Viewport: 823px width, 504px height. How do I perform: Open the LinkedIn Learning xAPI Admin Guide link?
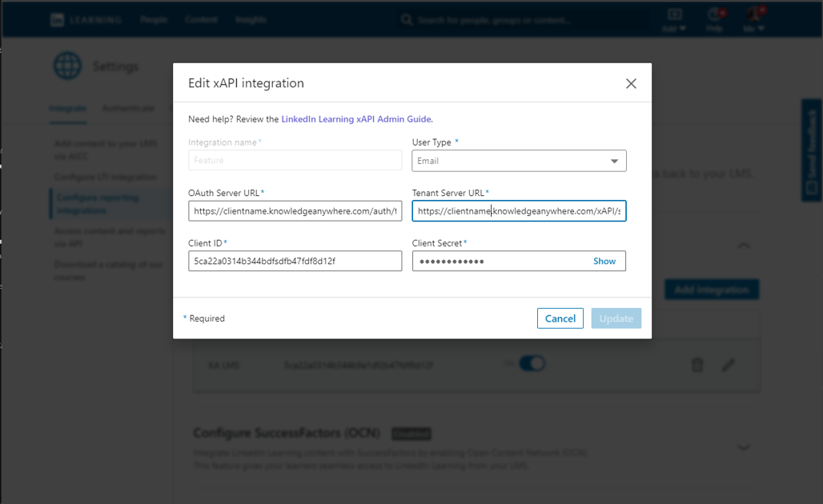(355, 118)
